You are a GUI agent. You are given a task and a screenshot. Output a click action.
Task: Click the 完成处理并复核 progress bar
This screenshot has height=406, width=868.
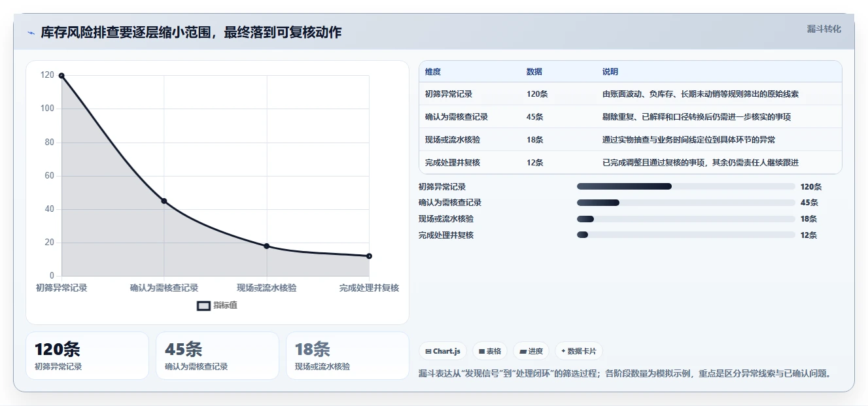pos(686,235)
